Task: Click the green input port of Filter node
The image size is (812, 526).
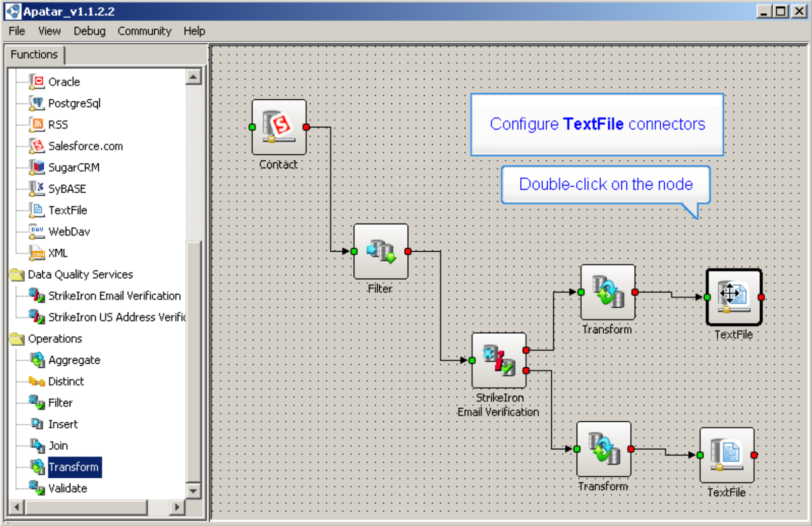Action: [x=354, y=251]
